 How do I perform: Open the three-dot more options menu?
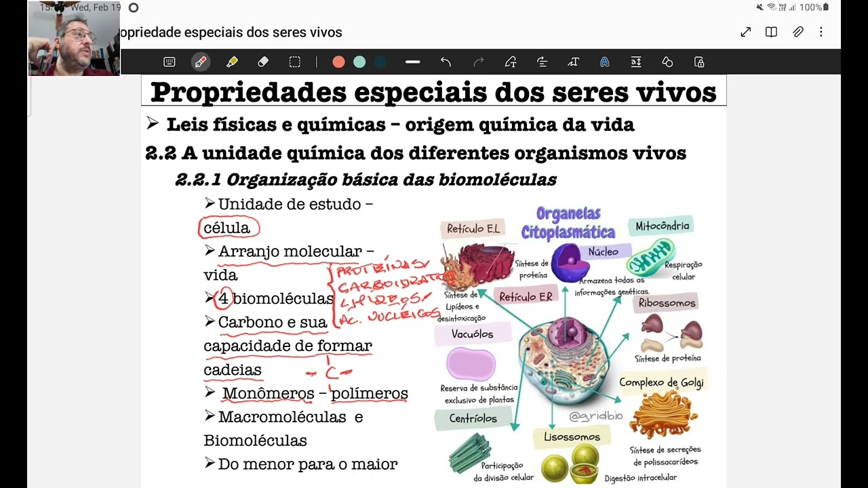point(821,32)
